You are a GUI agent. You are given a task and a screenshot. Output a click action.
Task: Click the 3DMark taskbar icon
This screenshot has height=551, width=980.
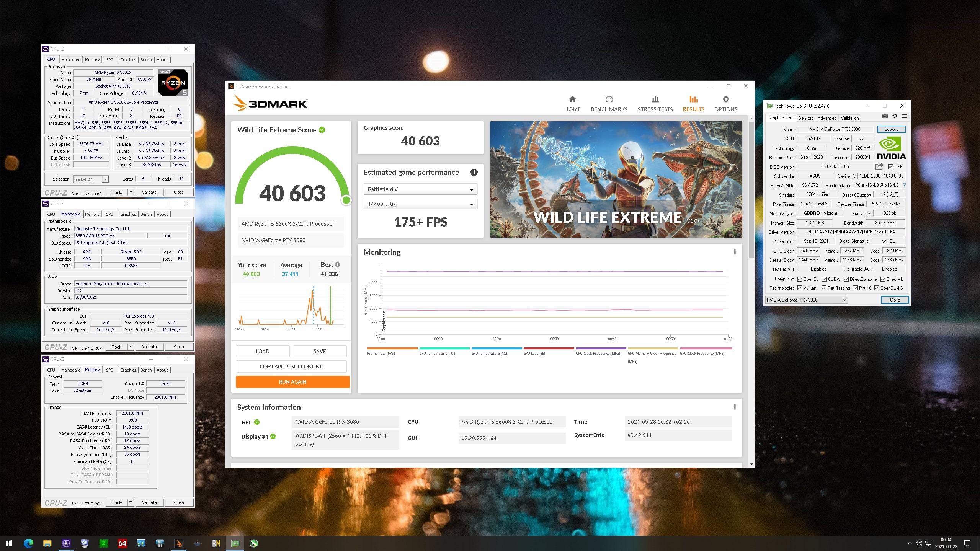coord(178,543)
